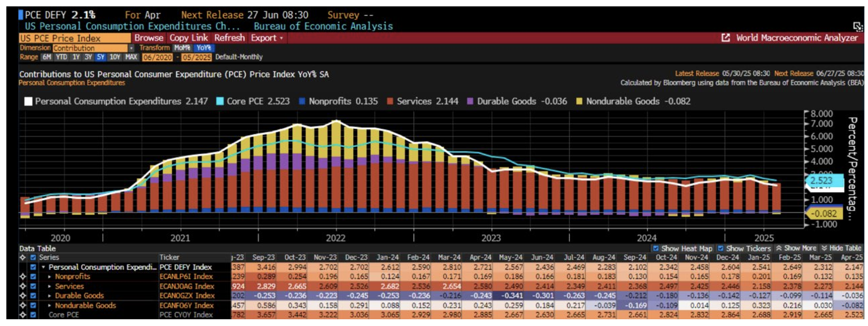Click the pop-out window icon at top right
The height and width of the screenshot is (326, 868).
[857, 27]
